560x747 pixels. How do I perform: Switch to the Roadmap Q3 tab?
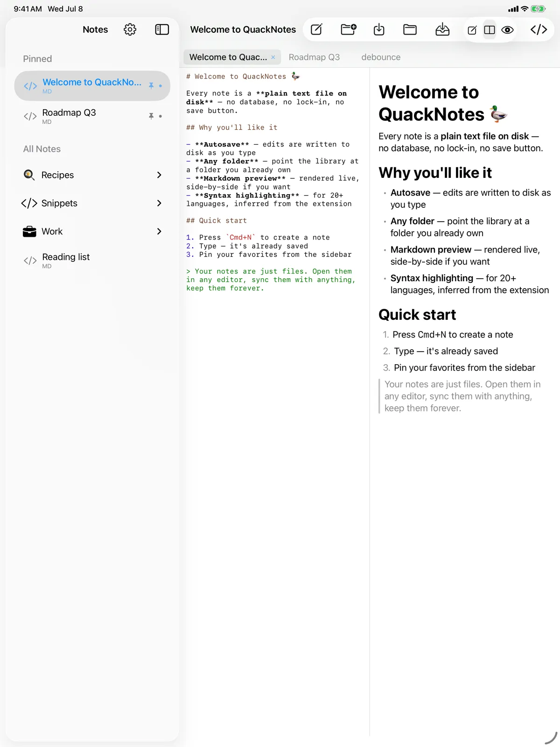coord(314,57)
